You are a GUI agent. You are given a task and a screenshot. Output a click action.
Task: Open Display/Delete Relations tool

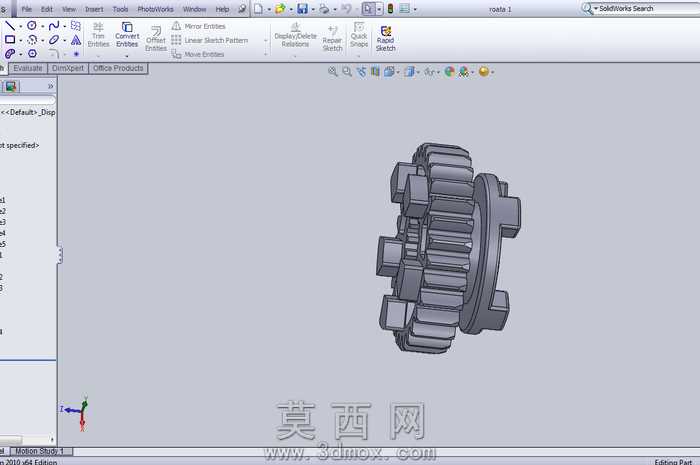click(295, 34)
